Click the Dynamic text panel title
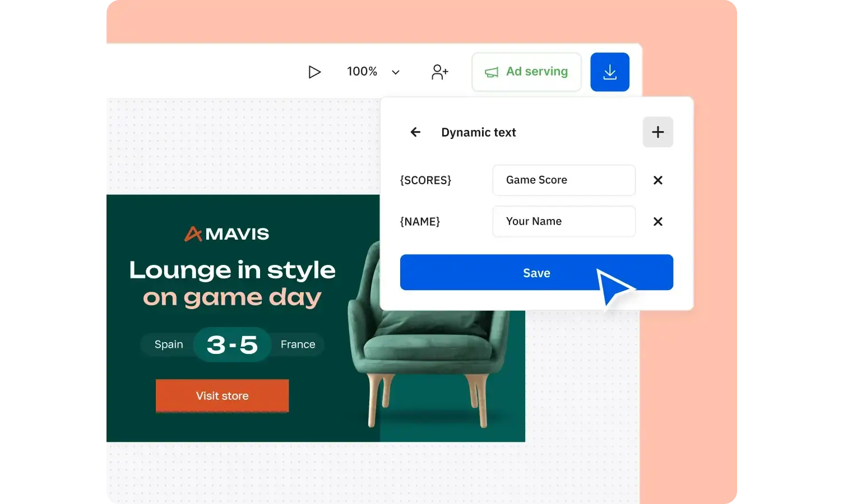The image size is (843, 504). pyautogui.click(x=478, y=132)
